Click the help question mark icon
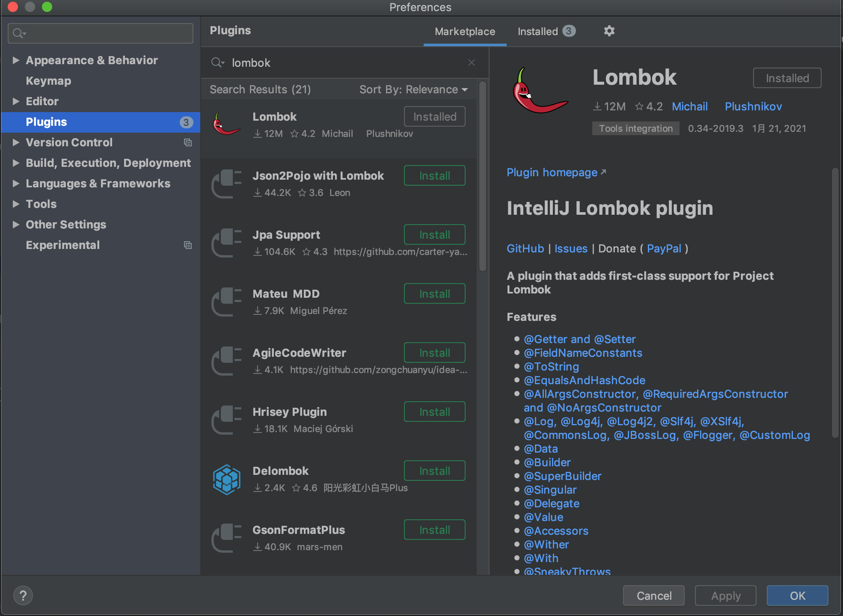Screen dimensions: 843x616 [23, 595]
